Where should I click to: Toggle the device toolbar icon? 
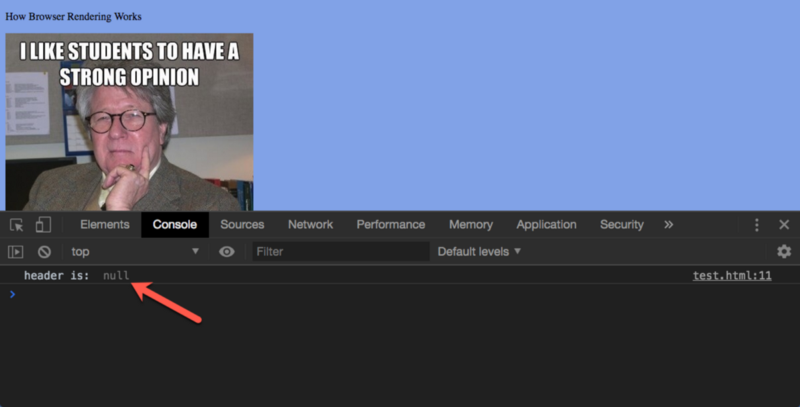click(x=43, y=225)
